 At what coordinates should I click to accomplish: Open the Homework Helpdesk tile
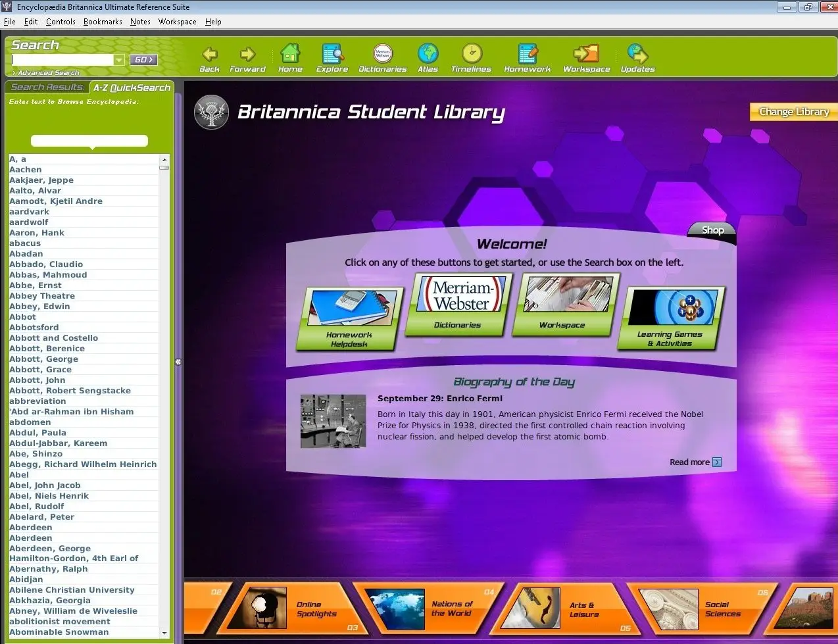pyautogui.click(x=350, y=318)
